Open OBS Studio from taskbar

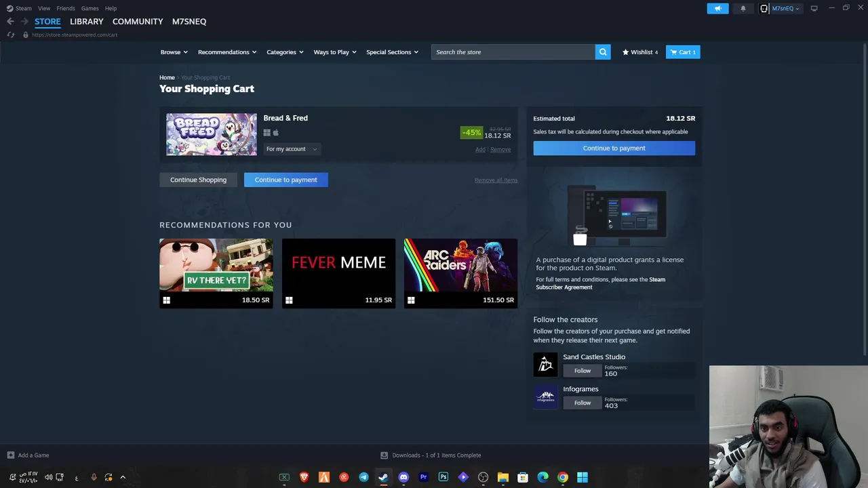[x=483, y=477]
